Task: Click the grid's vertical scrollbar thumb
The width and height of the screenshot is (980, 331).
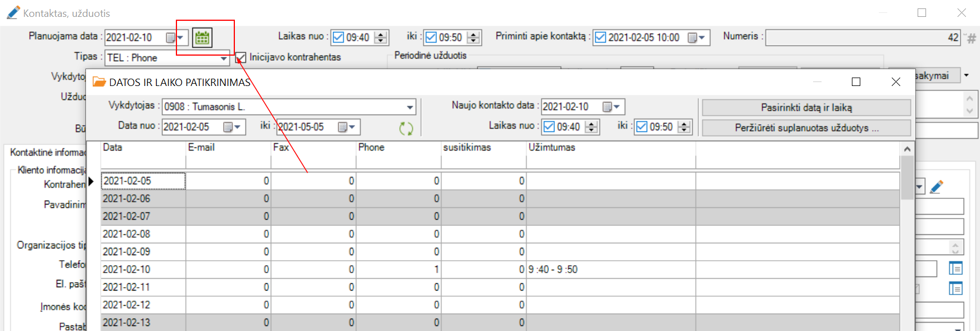Action: click(907, 177)
